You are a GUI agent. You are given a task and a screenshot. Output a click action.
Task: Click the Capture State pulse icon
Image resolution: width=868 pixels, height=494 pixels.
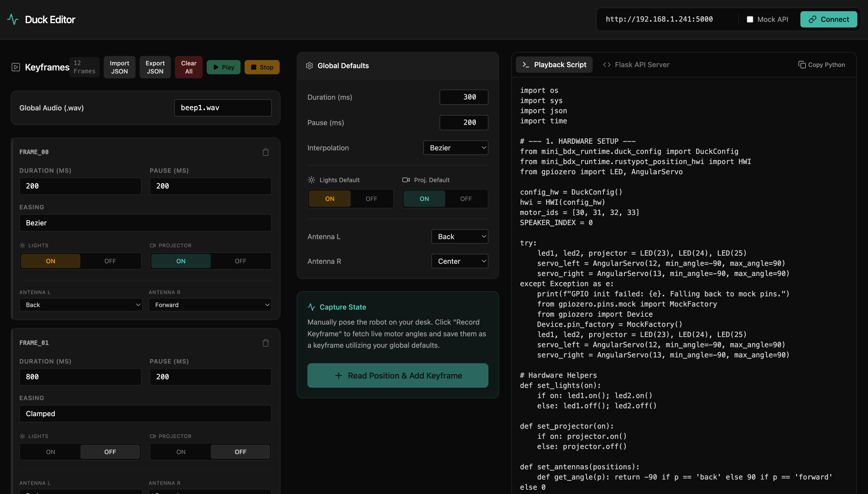pyautogui.click(x=311, y=307)
